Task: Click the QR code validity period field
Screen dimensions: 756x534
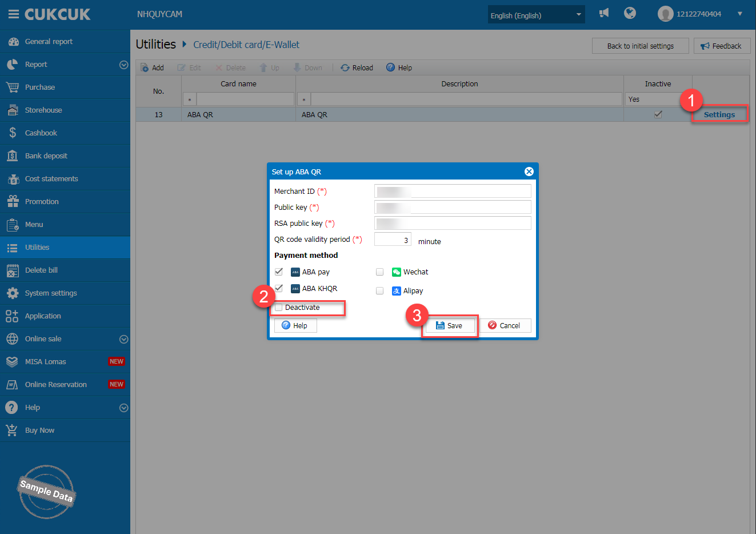Action: (x=393, y=239)
